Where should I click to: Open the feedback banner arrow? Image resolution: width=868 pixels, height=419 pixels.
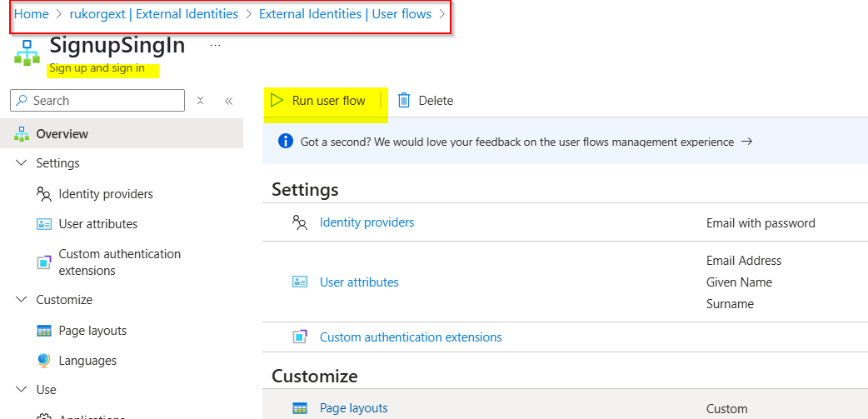point(746,142)
